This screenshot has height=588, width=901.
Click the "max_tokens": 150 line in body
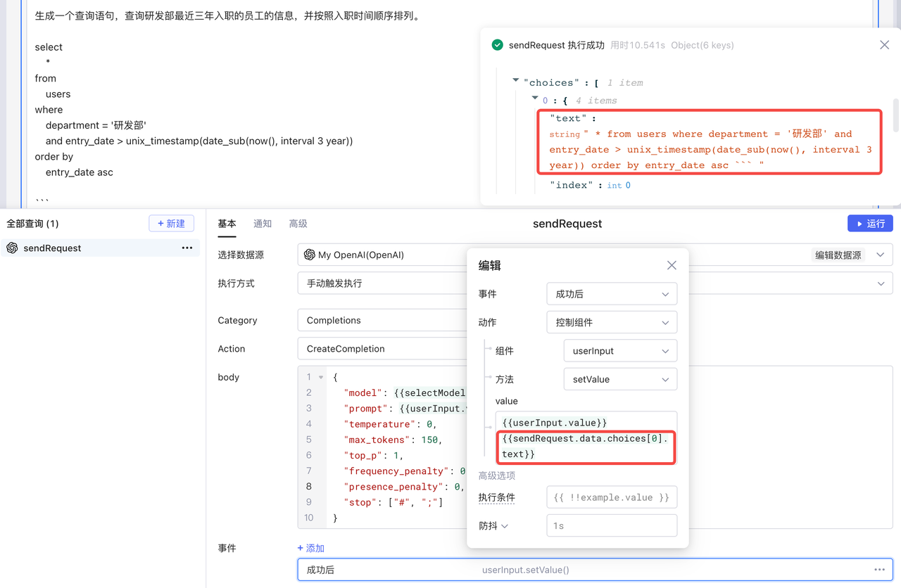[393, 440]
